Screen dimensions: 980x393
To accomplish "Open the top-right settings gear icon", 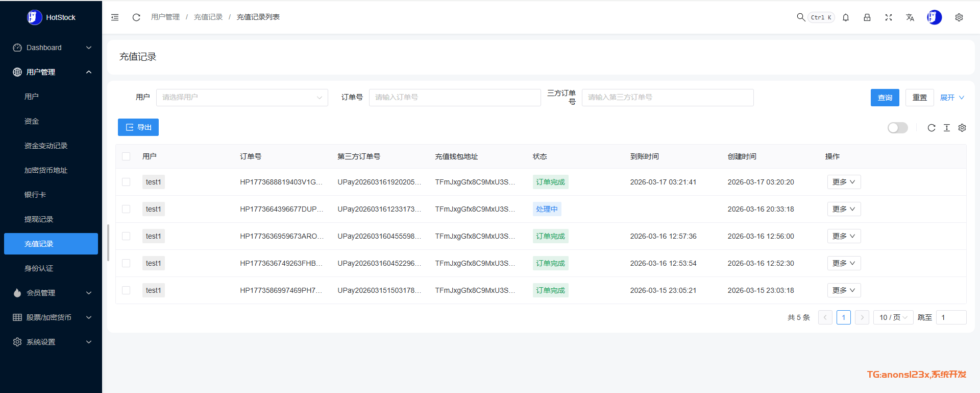I will tap(959, 17).
